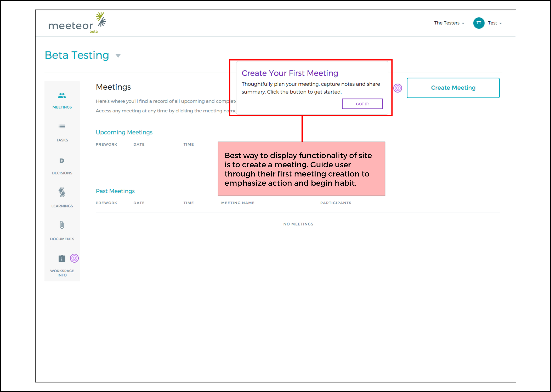This screenshot has width=551, height=392.
Task: Open the Tasks list icon
Action: [62, 127]
